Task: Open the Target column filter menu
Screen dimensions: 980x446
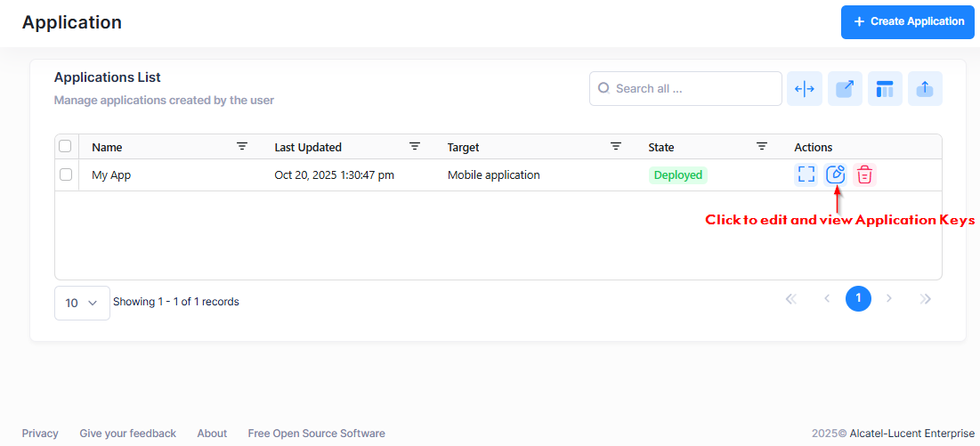Action: 616,147
